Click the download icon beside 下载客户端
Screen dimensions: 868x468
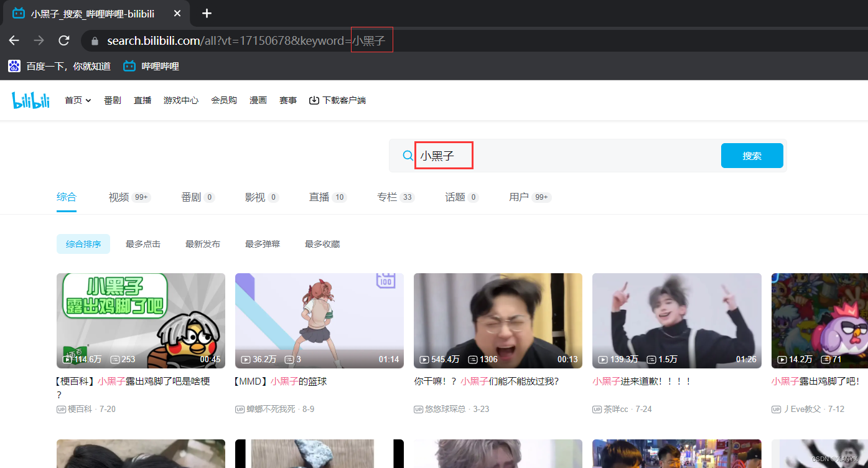pyautogui.click(x=314, y=100)
